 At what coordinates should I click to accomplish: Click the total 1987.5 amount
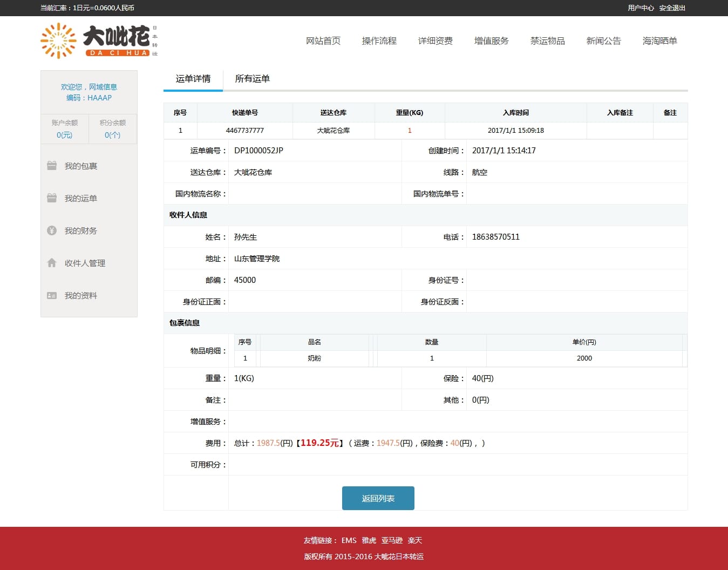coord(268,443)
